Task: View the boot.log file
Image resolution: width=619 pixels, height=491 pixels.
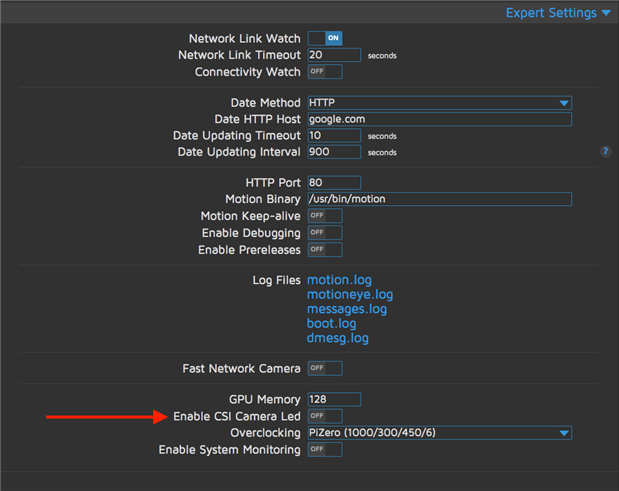Action: pyautogui.click(x=331, y=324)
